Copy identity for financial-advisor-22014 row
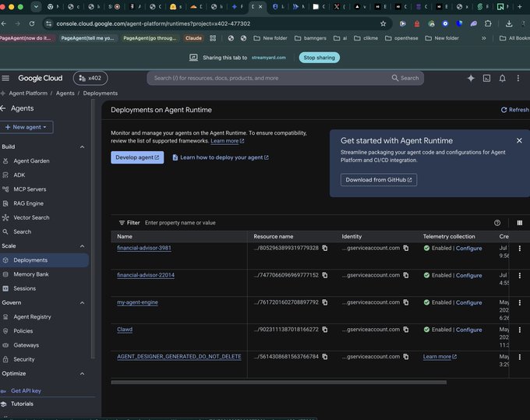Screen dimensions: 530x420 coord(406,275)
